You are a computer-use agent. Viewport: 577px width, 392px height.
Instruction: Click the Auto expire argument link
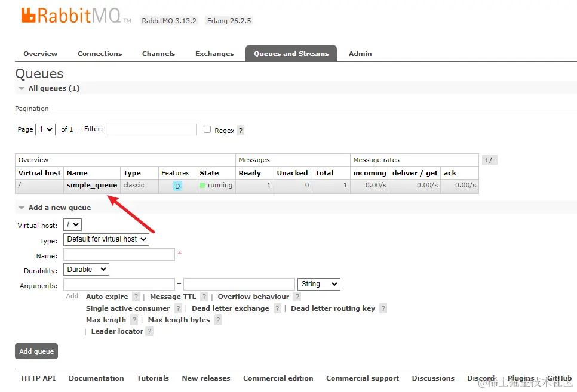(107, 297)
